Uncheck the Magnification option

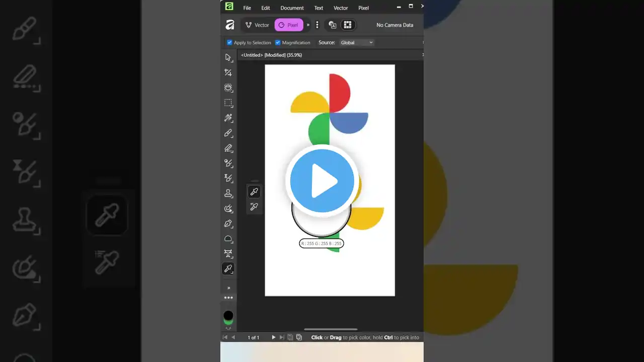tap(278, 43)
